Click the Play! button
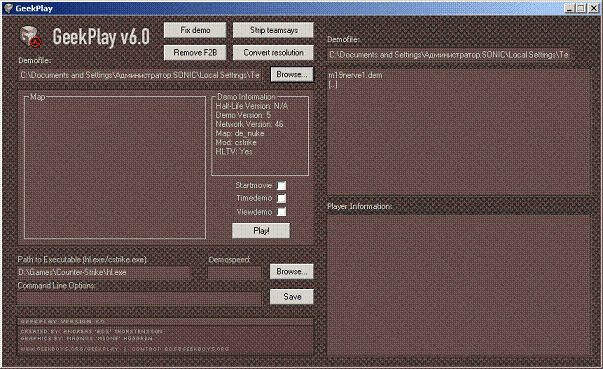The image size is (603, 369). click(x=261, y=231)
